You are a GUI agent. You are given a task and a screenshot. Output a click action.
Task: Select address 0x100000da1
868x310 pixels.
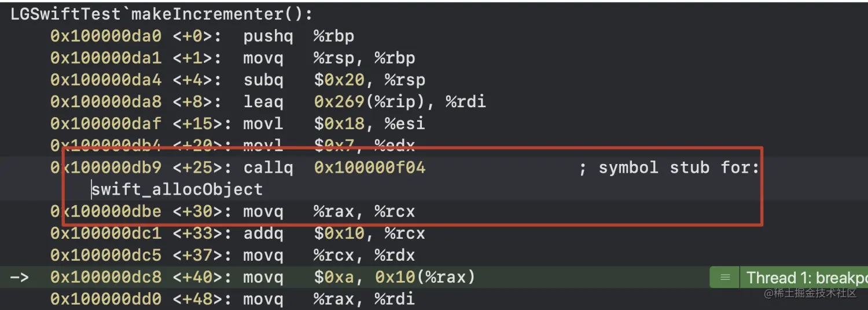coord(106,58)
